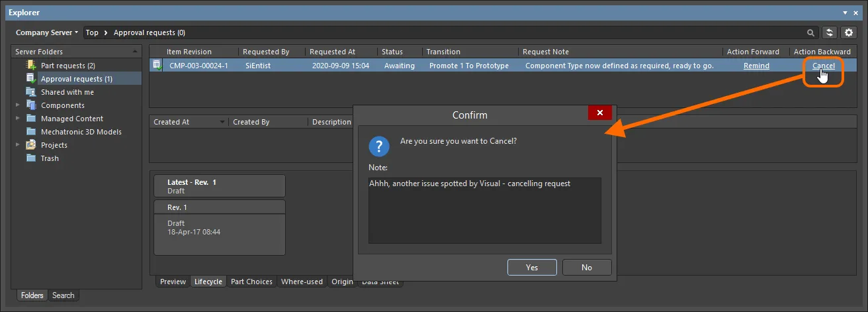Select the Folders tab at bottom left
This screenshot has width=868, height=312.
(32, 295)
